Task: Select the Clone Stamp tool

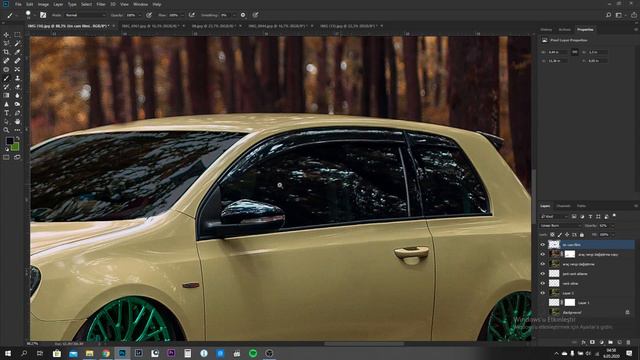Action: (x=17, y=78)
